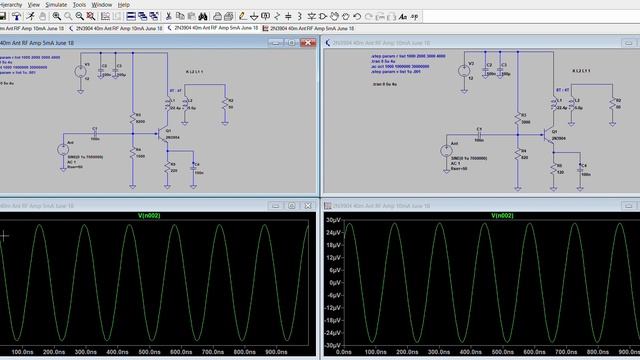
Task: Click capacitor C4 in the right schematic
Action: pos(580,169)
